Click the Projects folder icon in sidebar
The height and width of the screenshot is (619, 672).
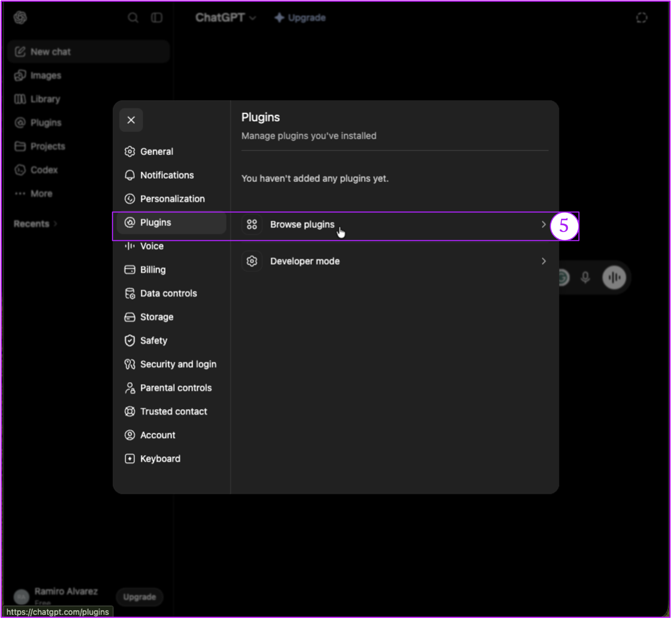(20, 146)
